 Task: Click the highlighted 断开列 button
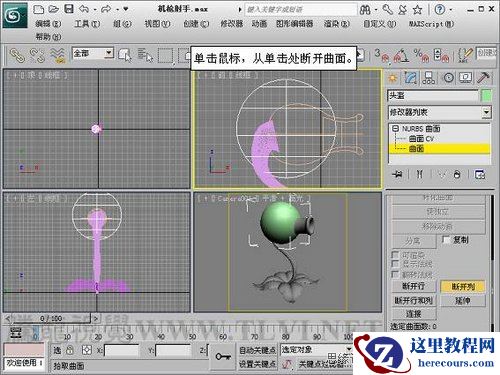tap(463, 286)
